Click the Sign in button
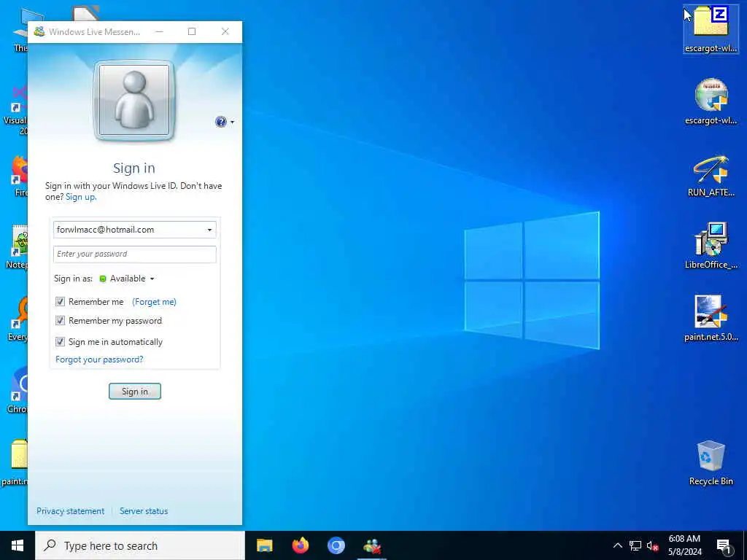Image resolution: width=747 pixels, height=560 pixels. 135,392
